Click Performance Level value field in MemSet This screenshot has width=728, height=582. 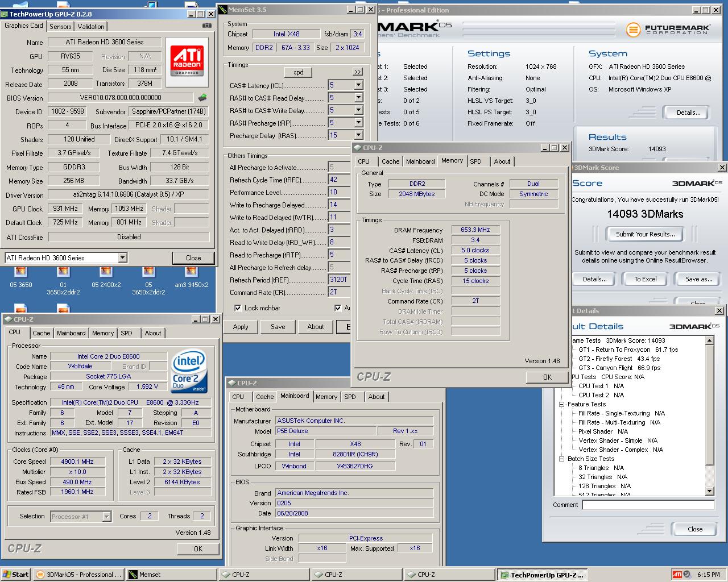(x=339, y=192)
